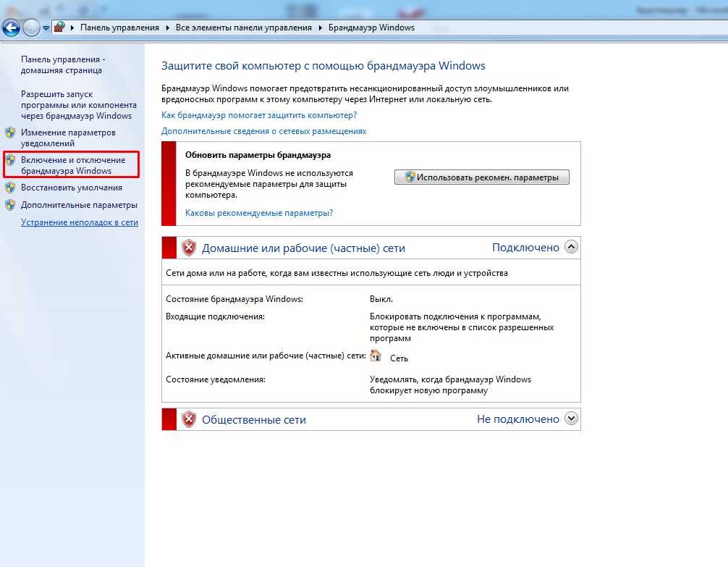Click red shield icon for 'Общественные сети'

[x=189, y=419]
